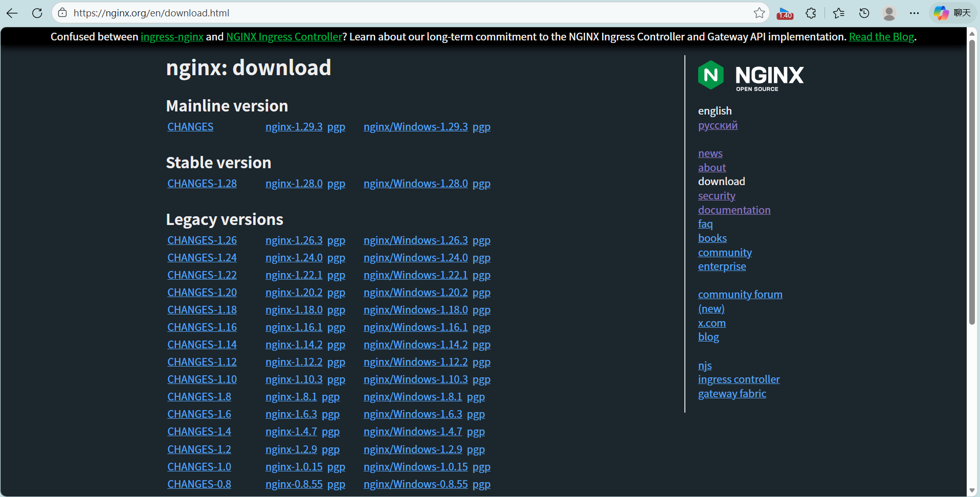
Task: Go back using the browser back arrow
Action: tap(12, 13)
